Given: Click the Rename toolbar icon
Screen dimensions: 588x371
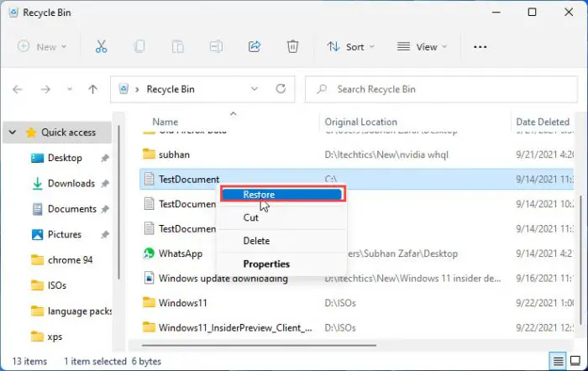Looking at the screenshot, I should [x=216, y=46].
